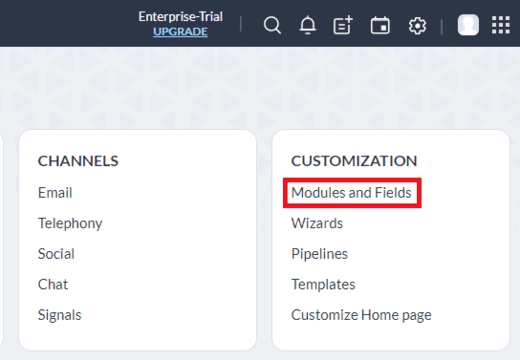520x360 pixels.
Task: Open Email channel settings
Action: tap(55, 193)
